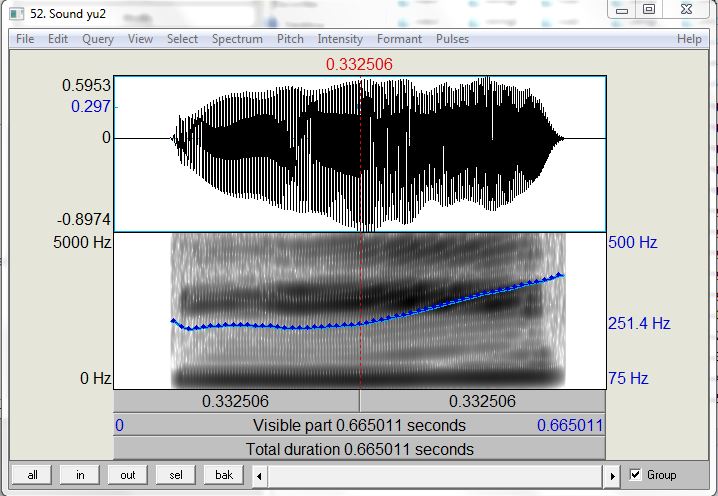Click the 5000 Hz spectrogram label
718x496 pixels.
(82, 242)
